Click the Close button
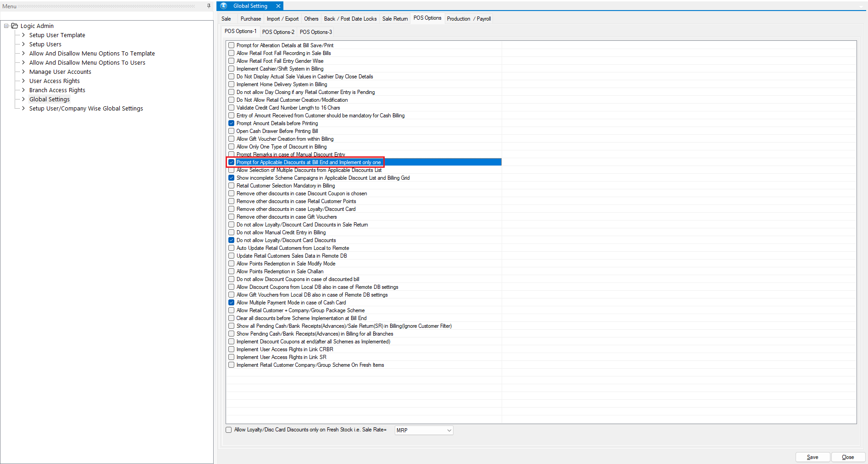The height and width of the screenshot is (464, 868). 847,457
